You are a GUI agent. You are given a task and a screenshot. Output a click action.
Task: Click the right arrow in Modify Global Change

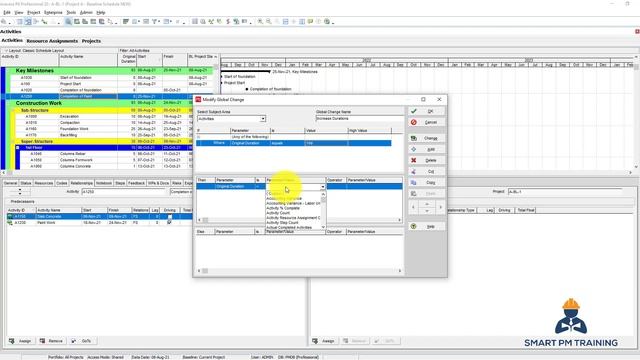pyautogui.click(x=440, y=207)
